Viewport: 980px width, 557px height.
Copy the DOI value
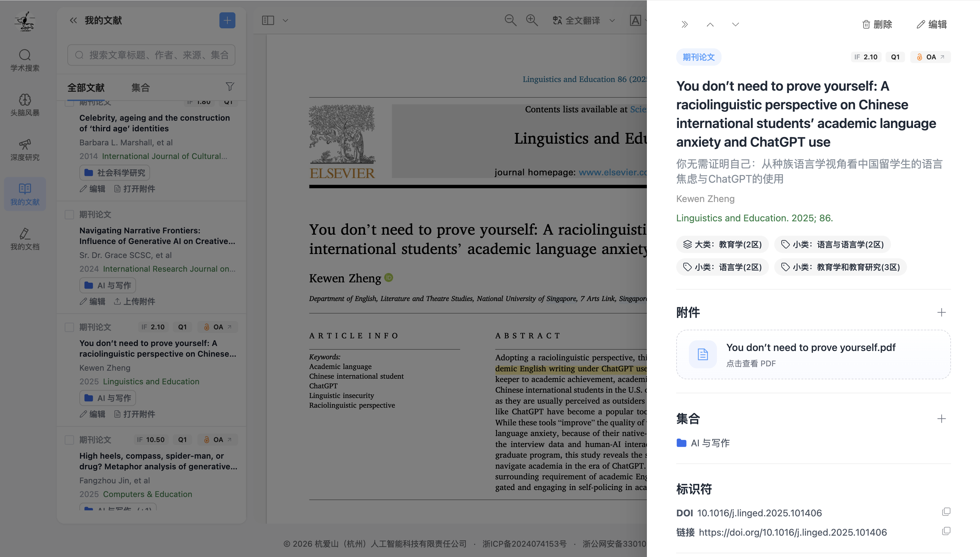pos(946,512)
